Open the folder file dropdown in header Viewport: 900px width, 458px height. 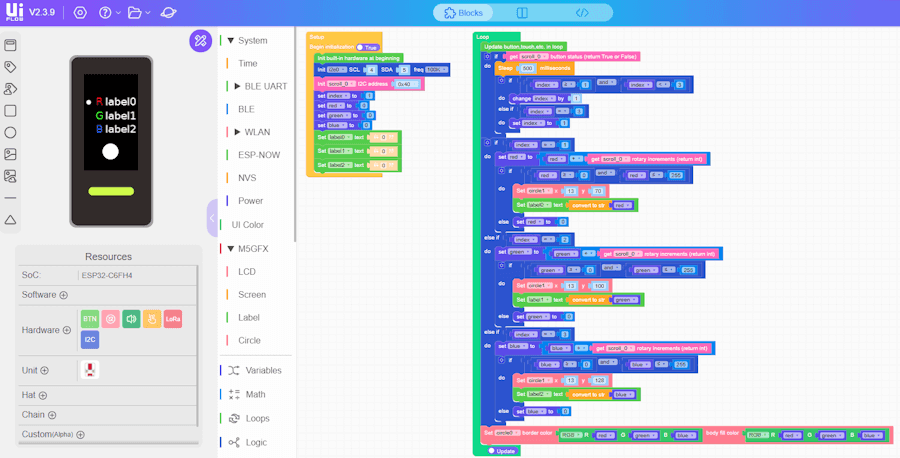[140, 13]
